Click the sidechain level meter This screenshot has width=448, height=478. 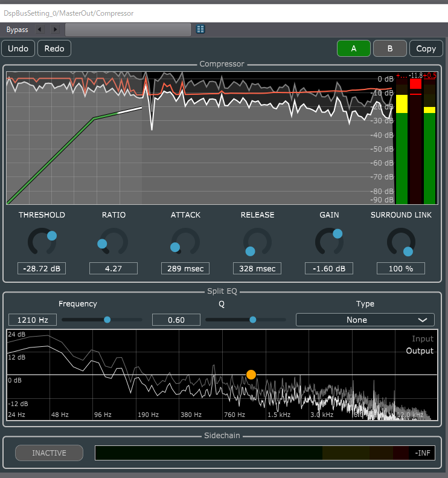265,453
